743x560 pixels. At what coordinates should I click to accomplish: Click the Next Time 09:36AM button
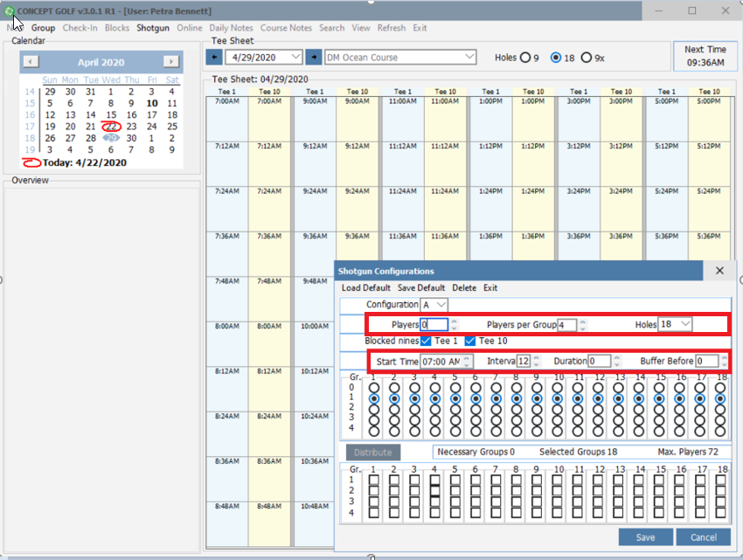pos(705,56)
